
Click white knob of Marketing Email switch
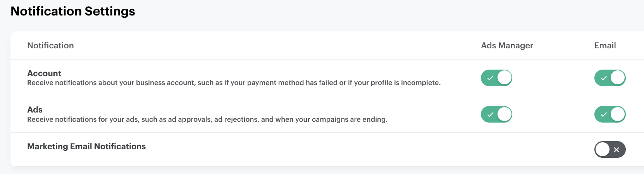(603, 150)
